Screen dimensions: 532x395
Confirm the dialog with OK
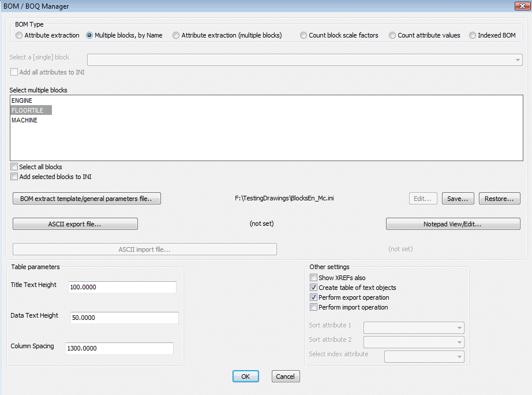[245, 377]
